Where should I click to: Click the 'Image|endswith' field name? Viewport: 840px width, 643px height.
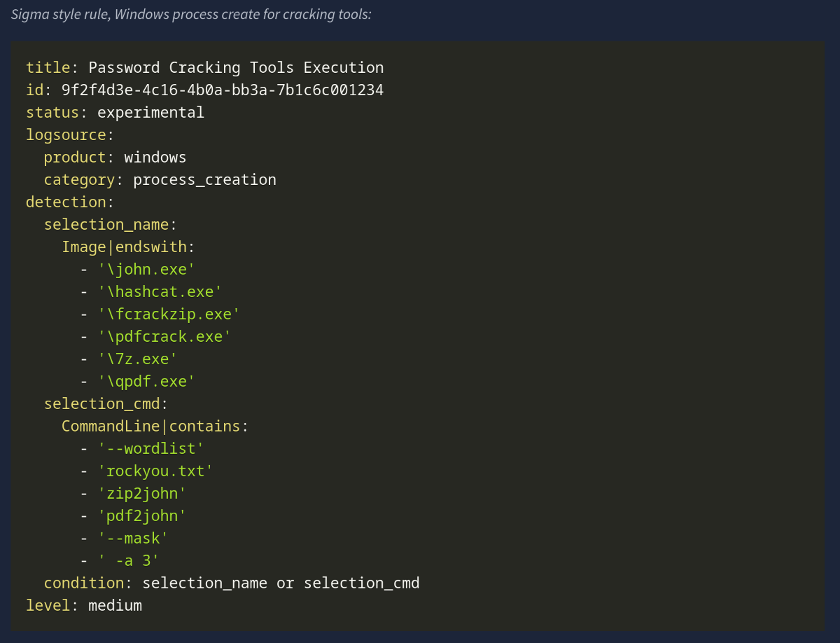(x=124, y=247)
